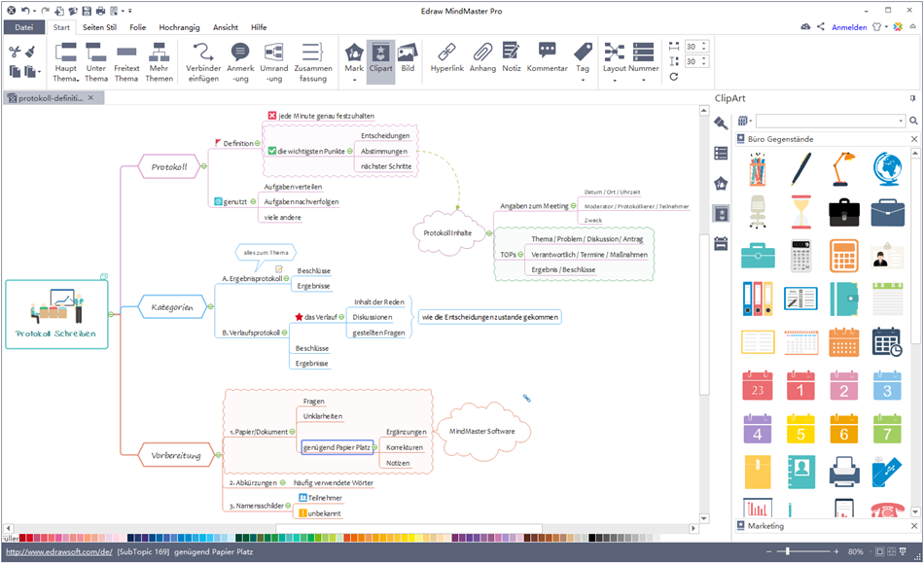This screenshot has height=564, width=924.
Task: Pin the ClipArt panel
Action: coord(912,98)
